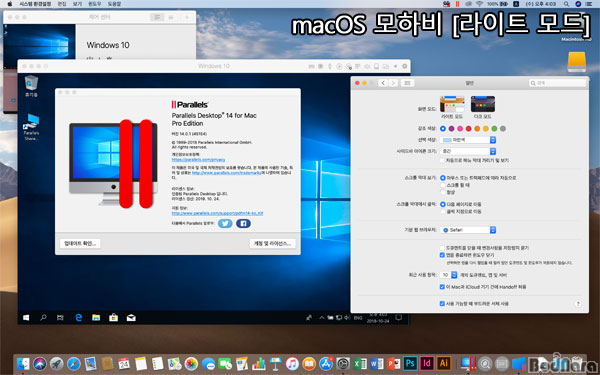Viewport: 600px width, 375px height.
Task: Open the Parallels support link
Action: point(217,213)
